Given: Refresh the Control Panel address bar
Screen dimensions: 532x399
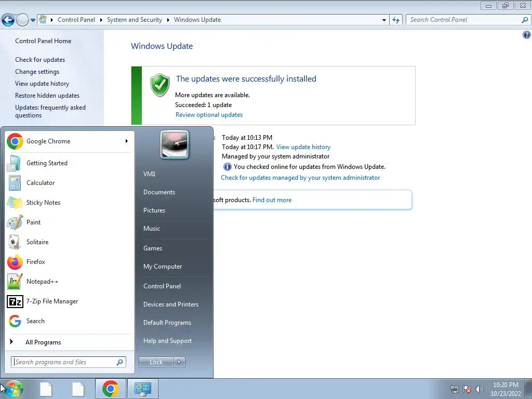Looking at the screenshot, I should tap(396, 20).
